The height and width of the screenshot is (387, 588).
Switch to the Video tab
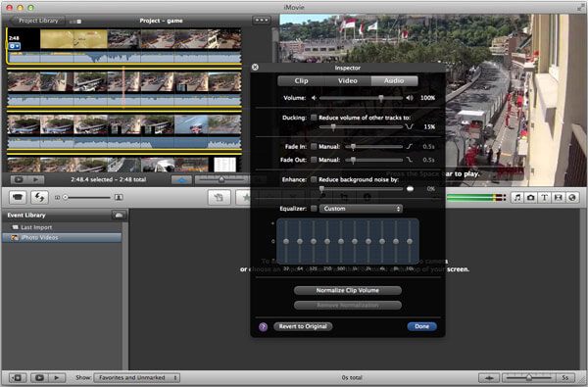click(348, 81)
